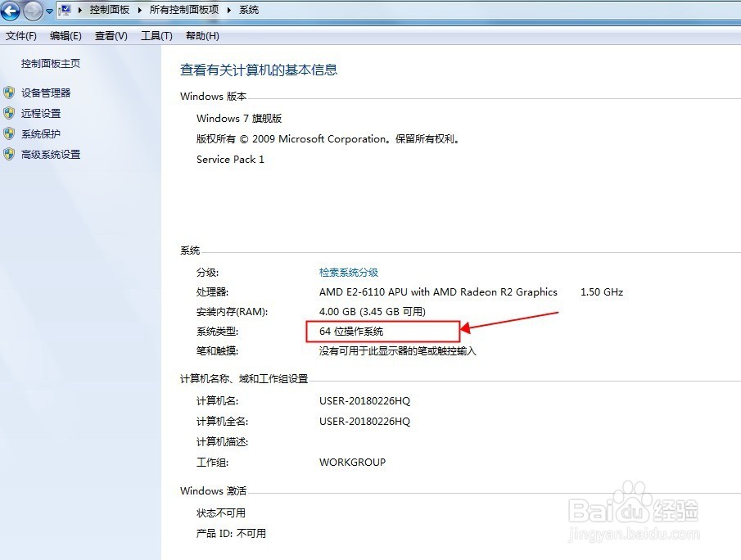Click the 4.00 GB (3.45 GB 可用) value
The image size is (741, 560).
[x=373, y=312]
